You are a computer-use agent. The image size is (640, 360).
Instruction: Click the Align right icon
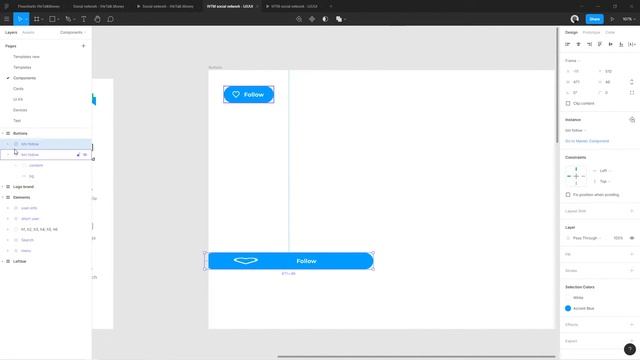(x=589, y=44)
